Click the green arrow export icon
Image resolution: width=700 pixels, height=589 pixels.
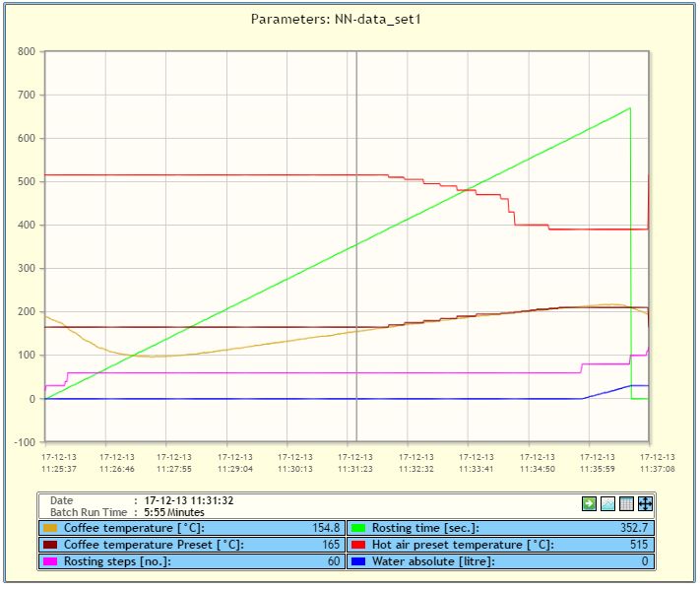click(589, 504)
